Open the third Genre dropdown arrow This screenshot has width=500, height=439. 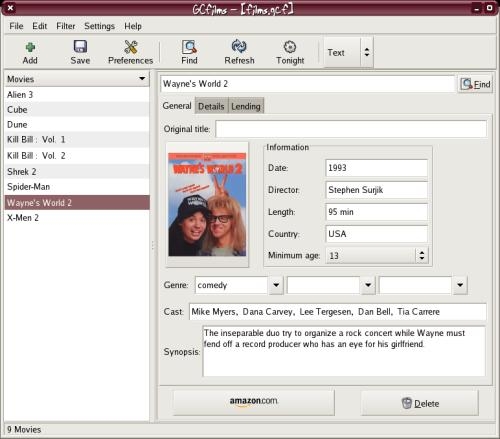(x=460, y=285)
